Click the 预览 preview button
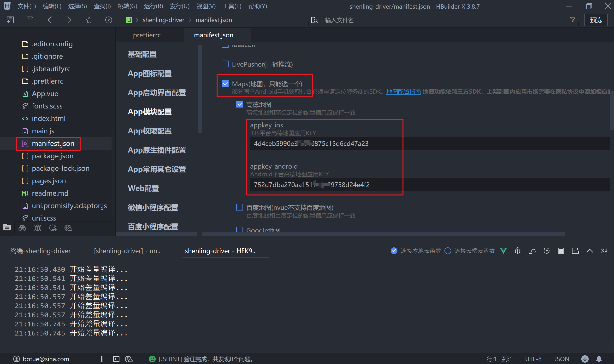614x364 pixels. [x=596, y=20]
